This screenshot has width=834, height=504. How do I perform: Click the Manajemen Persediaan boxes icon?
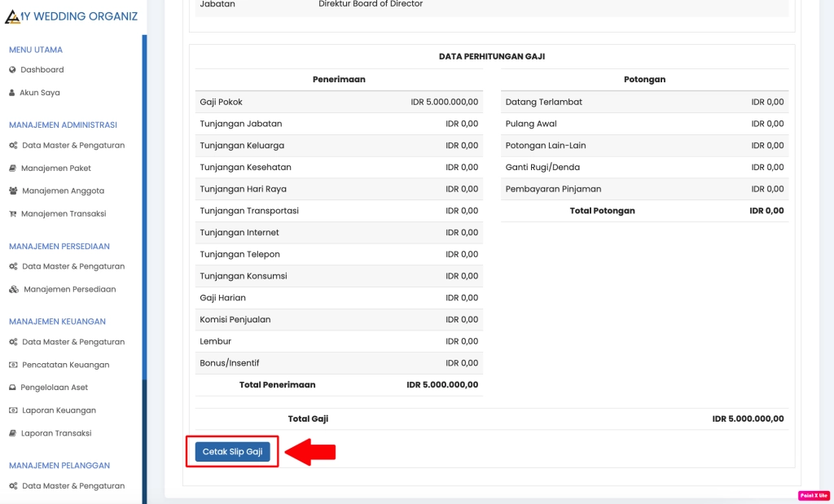(x=13, y=289)
